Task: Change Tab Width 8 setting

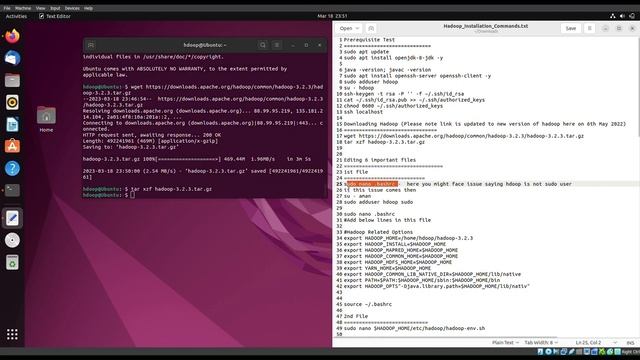Action: 541,342
